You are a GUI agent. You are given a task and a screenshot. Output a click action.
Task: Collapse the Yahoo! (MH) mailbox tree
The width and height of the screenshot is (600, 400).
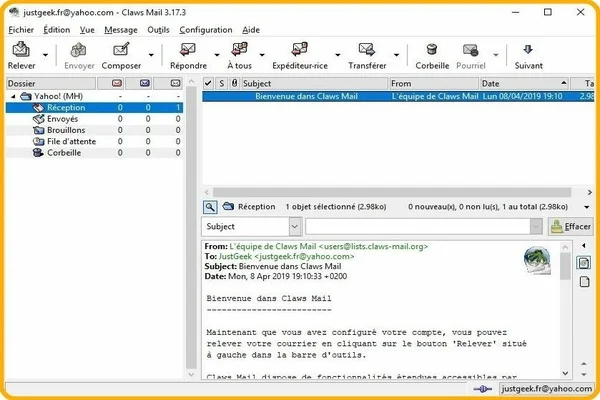click(x=13, y=96)
